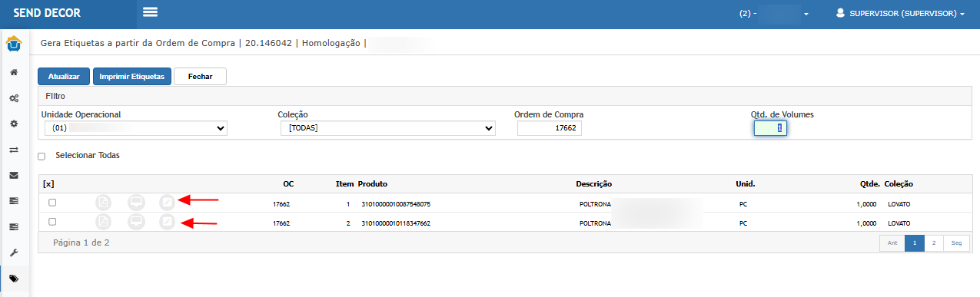Click document icon in row of item 2

pos(104,223)
